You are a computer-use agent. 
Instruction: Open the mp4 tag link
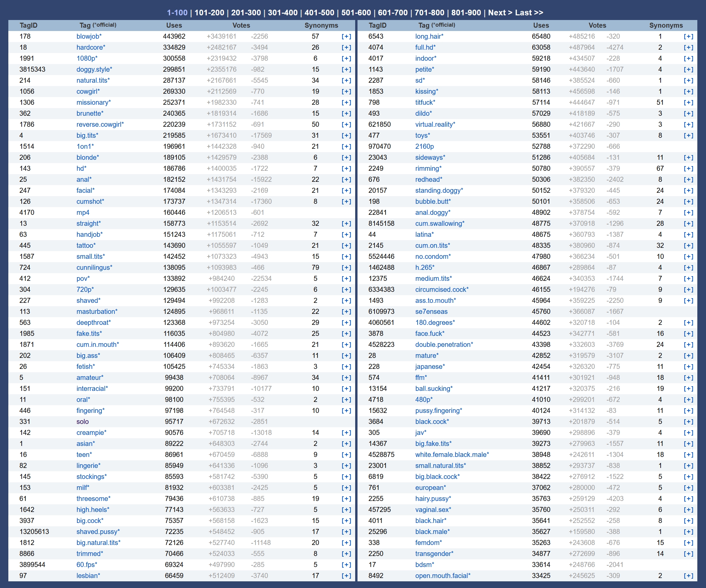pos(83,212)
